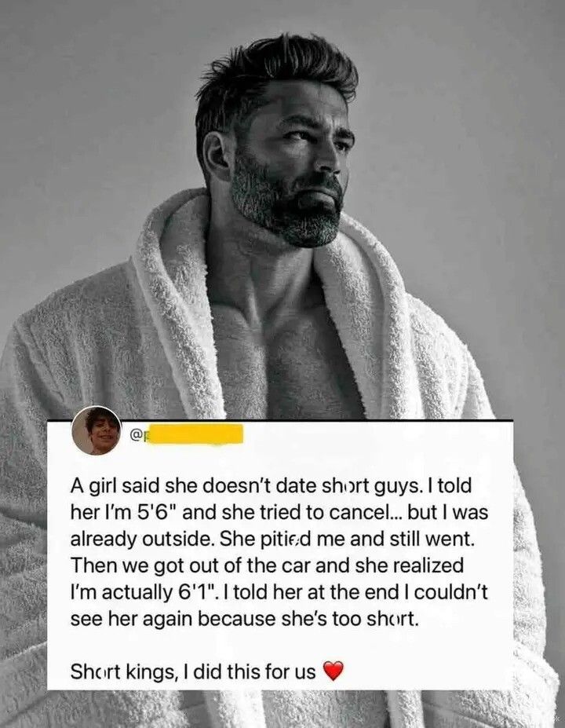
Task: Click the man's visible ear
Action: 217,155
